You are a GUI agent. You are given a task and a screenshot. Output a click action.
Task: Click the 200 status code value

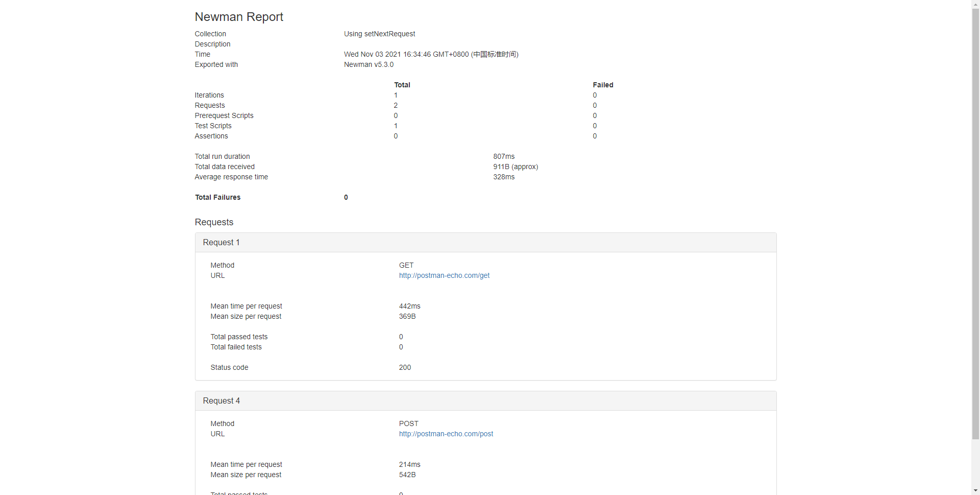point(405,367)
